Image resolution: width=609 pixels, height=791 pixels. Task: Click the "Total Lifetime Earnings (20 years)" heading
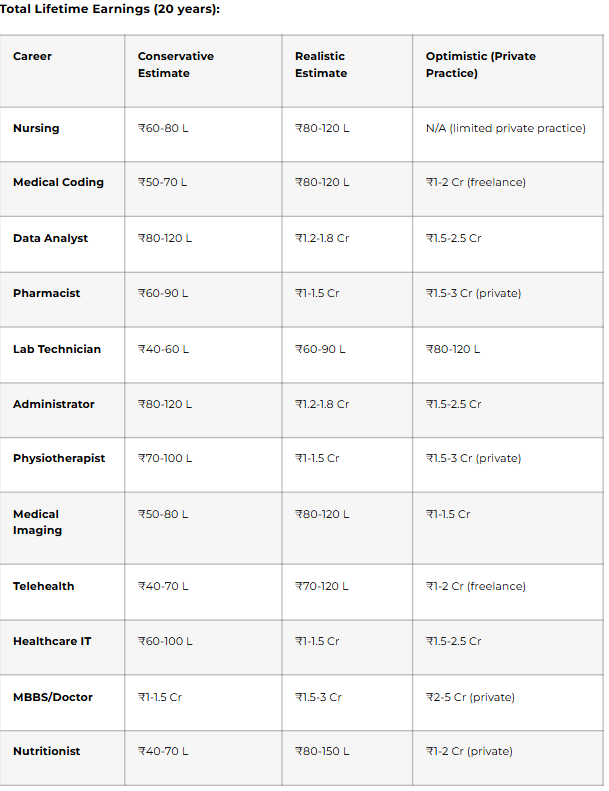(x=110, y=9)
